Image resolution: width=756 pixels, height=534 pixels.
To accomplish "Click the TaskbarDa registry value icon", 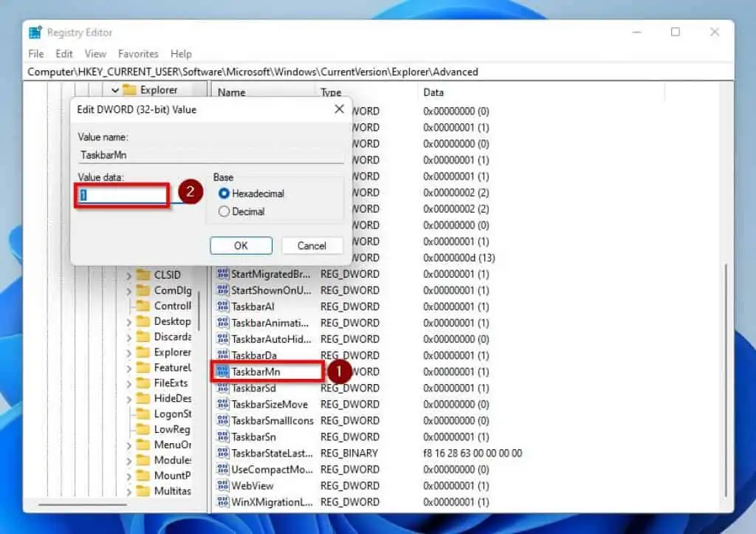I will [x=222, y=355].
